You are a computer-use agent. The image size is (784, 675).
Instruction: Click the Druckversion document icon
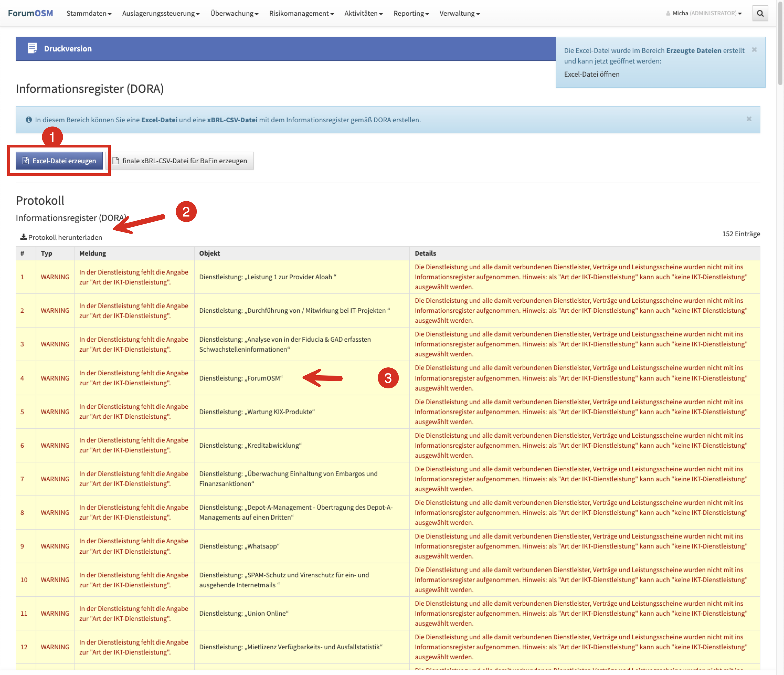[x=32, y=48]
